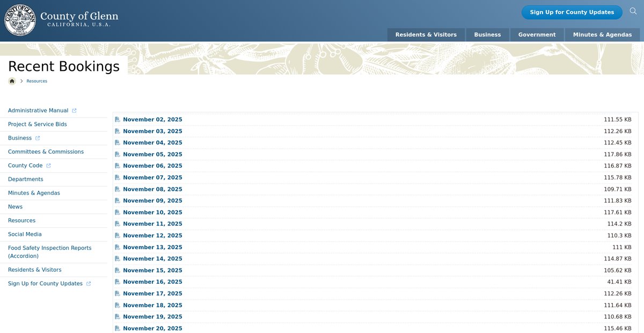Image resolution: width=644 pixels, height=333 pixels.
Task: Click the file icon beside November 07, 2025
Action: pyautogui.click(x=118, y=178)
